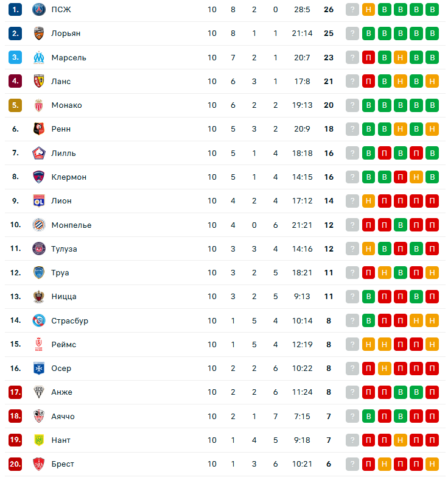Image resolution: width=448 pixels, height=480 pixels.
Task: Select position badge 1 for ПСЖ
Action: click(x=15, y=10)
